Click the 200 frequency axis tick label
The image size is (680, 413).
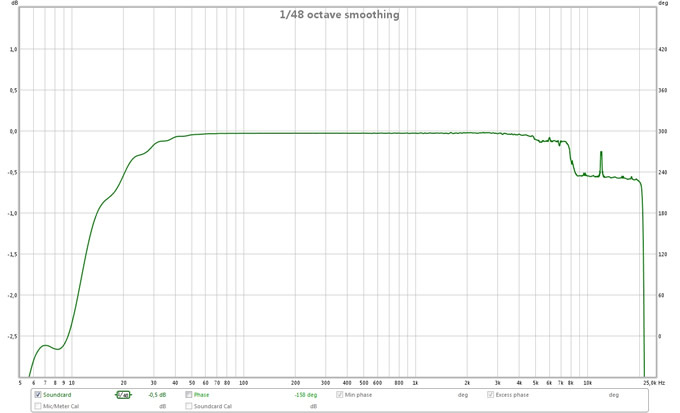295,382
